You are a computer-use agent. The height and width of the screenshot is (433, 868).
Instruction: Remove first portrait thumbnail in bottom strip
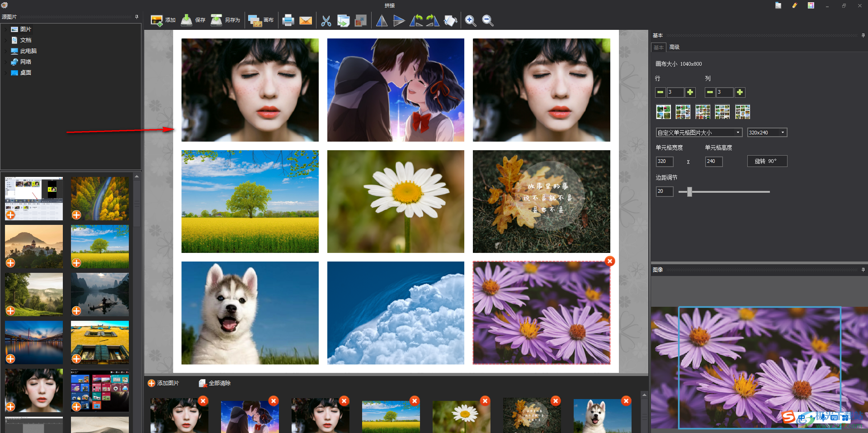[203, 401]
